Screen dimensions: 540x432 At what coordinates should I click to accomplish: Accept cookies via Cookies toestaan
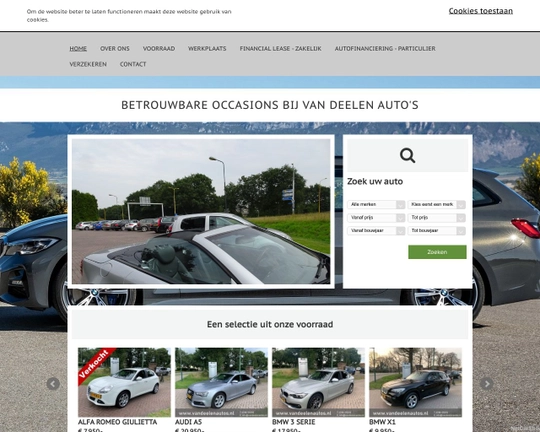click(480, 11)
